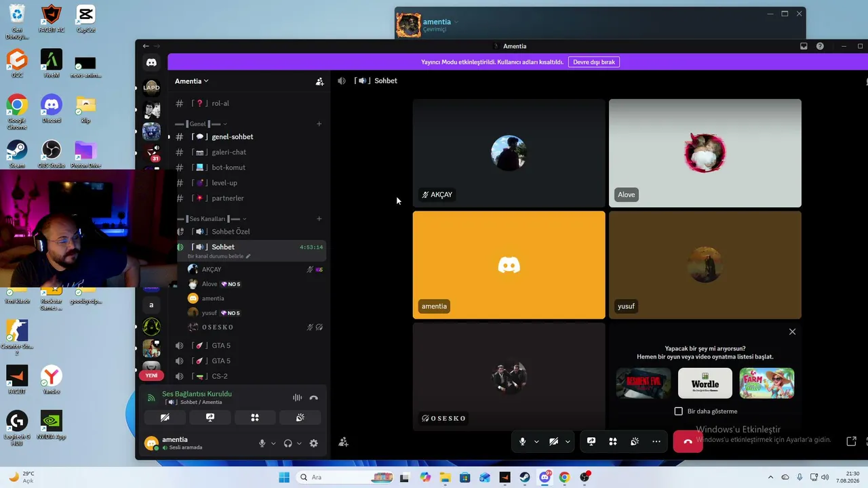This screenshot has height=488, width=868.
Task: Turn on camera in the call control bar
Action: pos(553,442)
